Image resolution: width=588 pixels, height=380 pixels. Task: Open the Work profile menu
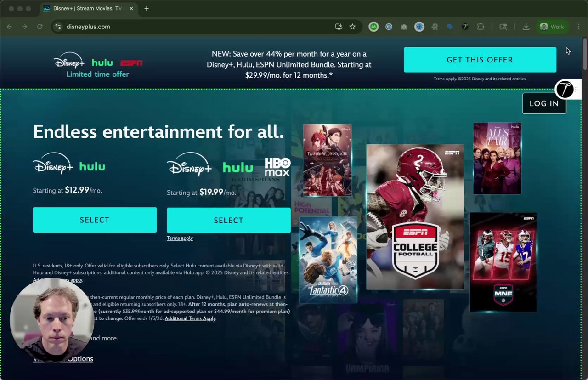(x=553, y=27)
